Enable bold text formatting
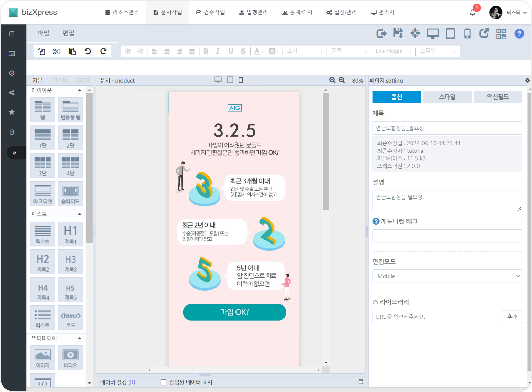Screen dimensions: 532x392 (206, 51)
